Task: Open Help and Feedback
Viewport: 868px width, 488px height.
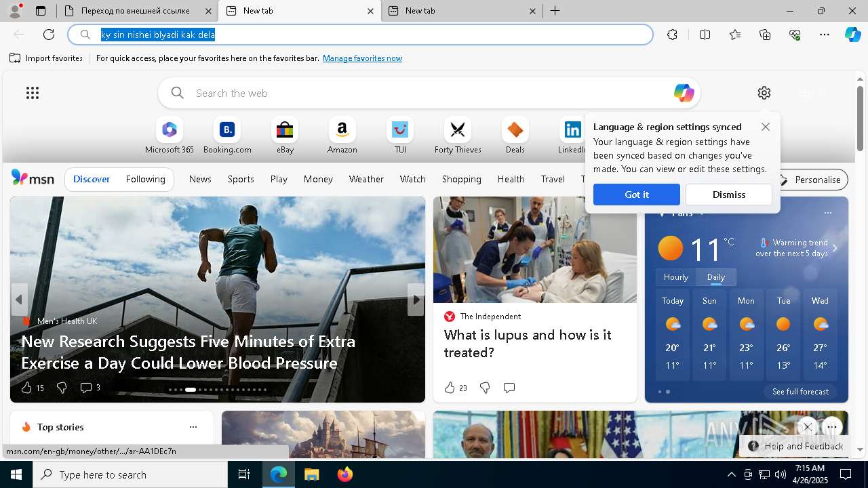Action: [797, 446]
